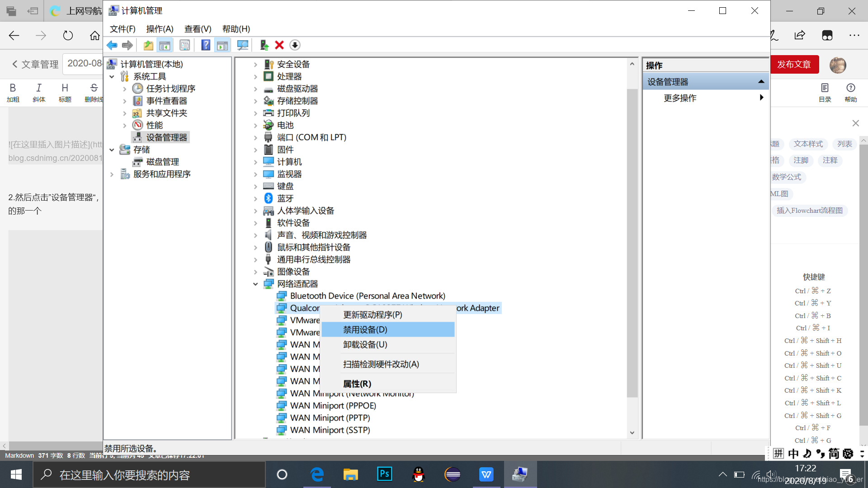Click the properties sheet toolbar icon
Screen dimensions: 868x488
tap(184, 45)
